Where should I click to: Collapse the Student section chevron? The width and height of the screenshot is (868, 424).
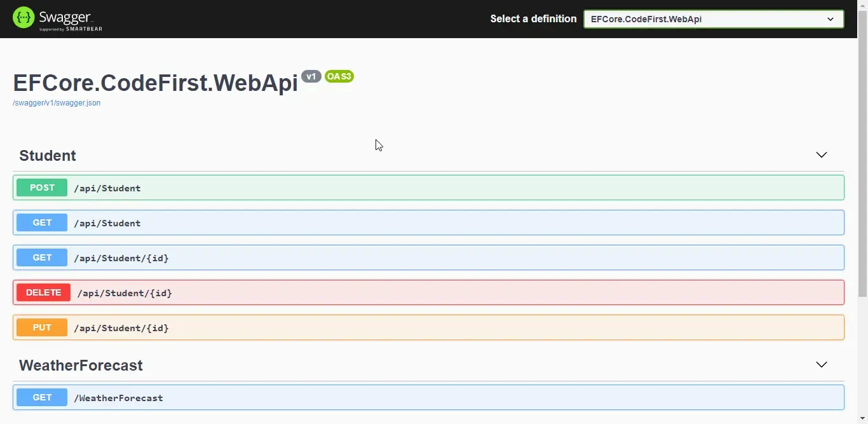click(x=822, y=154)
